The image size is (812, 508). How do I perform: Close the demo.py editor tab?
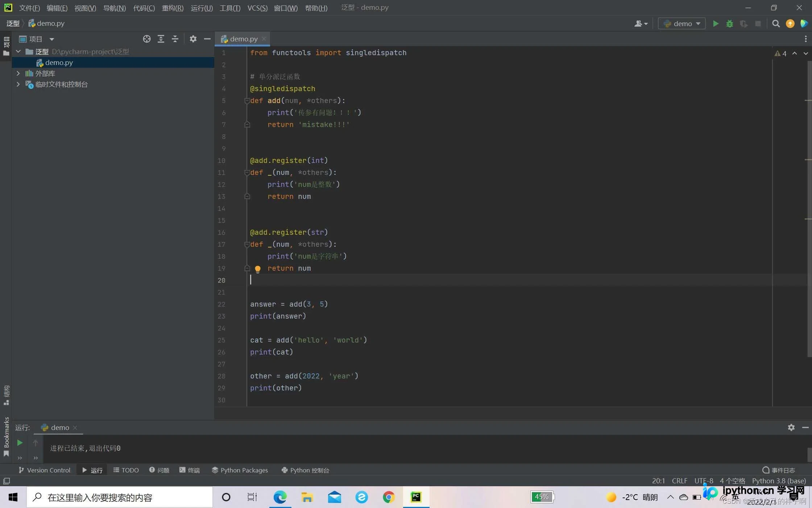[264, 39]
